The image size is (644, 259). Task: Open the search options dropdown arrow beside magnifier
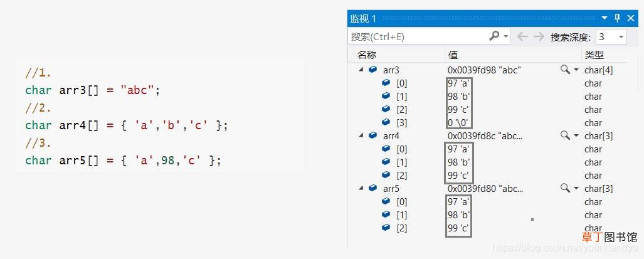pyautogui.click(x=505, y=36)
